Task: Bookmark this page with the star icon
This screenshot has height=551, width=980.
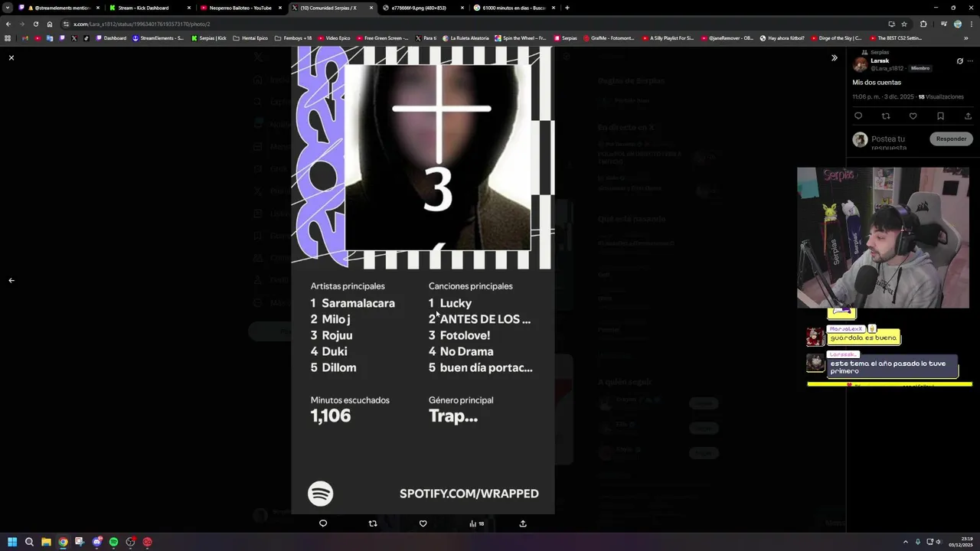Action: point(904,24)
